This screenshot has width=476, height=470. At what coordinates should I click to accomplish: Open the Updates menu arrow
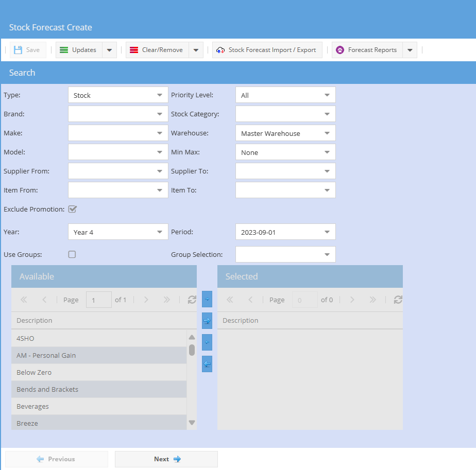[x=109, y=50]
